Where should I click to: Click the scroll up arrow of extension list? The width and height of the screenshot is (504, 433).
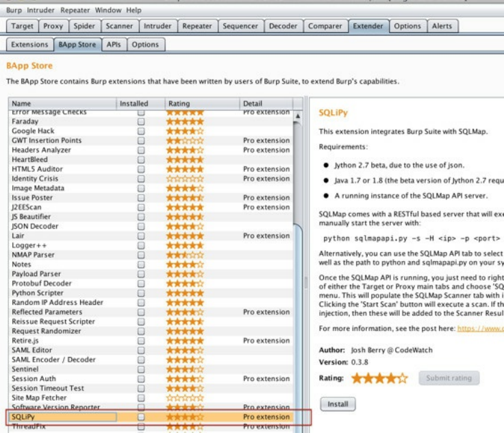point(298,116)
